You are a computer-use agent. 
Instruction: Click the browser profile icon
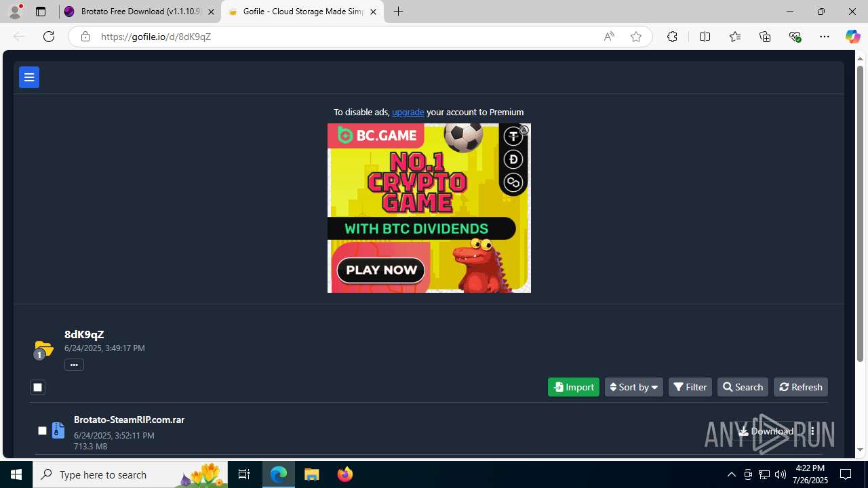coord(15,12)
